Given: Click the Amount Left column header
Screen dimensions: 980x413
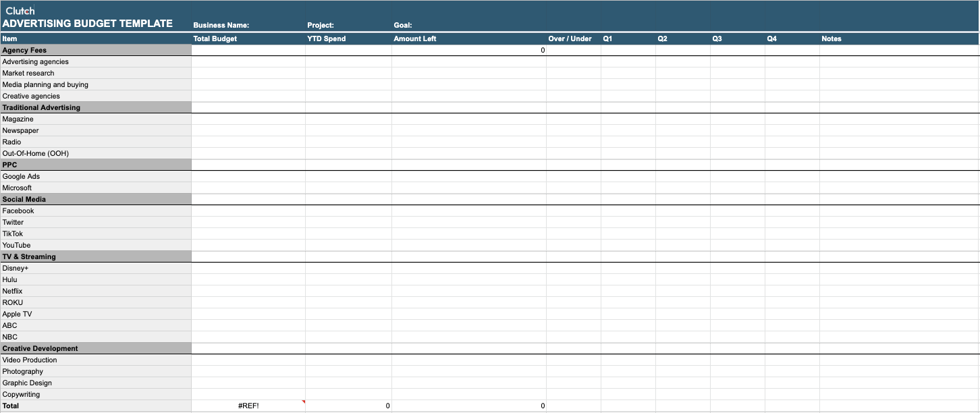Looking at the screenshot, I should [415, 38].
